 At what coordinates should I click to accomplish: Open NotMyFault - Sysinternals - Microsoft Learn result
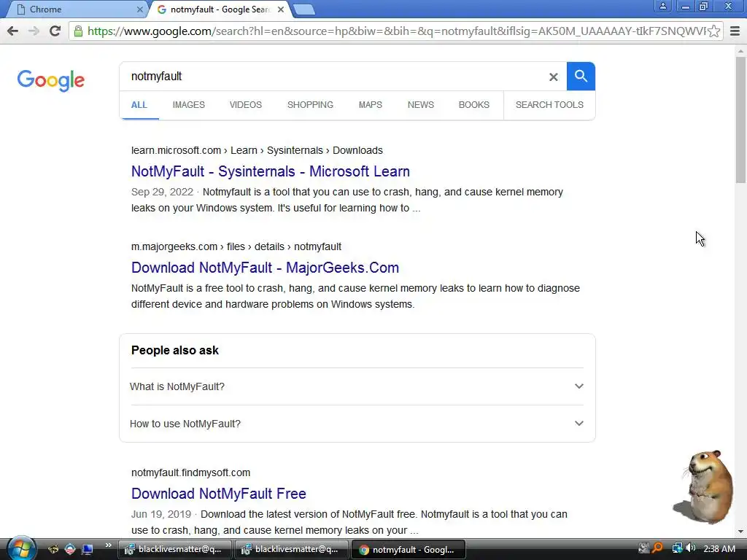coord(271,171)
